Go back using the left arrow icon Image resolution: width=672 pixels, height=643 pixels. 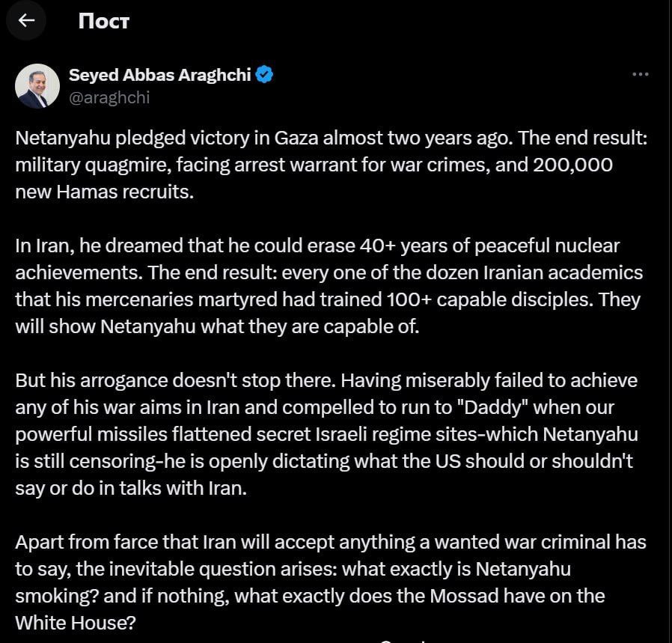tap(27, 20)
